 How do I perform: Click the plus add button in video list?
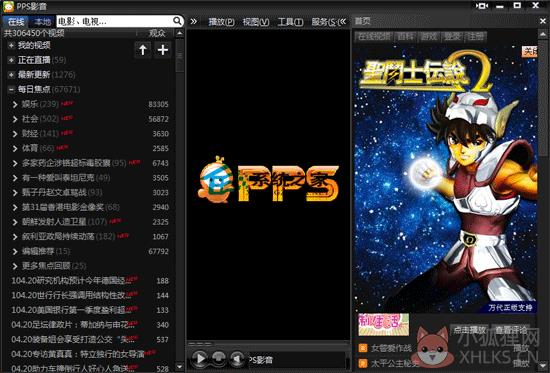tap(162, 50)
